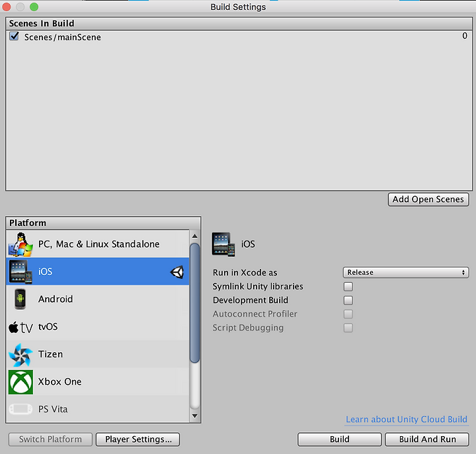Click the Run in Xcode as label
476x454 pixels.
point(245,272)
